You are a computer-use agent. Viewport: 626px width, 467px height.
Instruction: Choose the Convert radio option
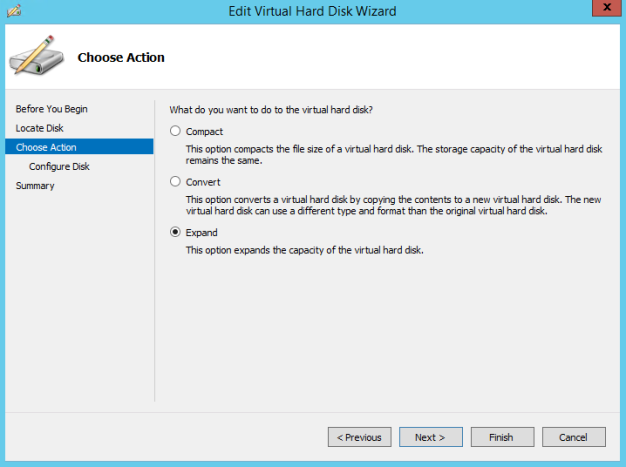tap(176, 182)
